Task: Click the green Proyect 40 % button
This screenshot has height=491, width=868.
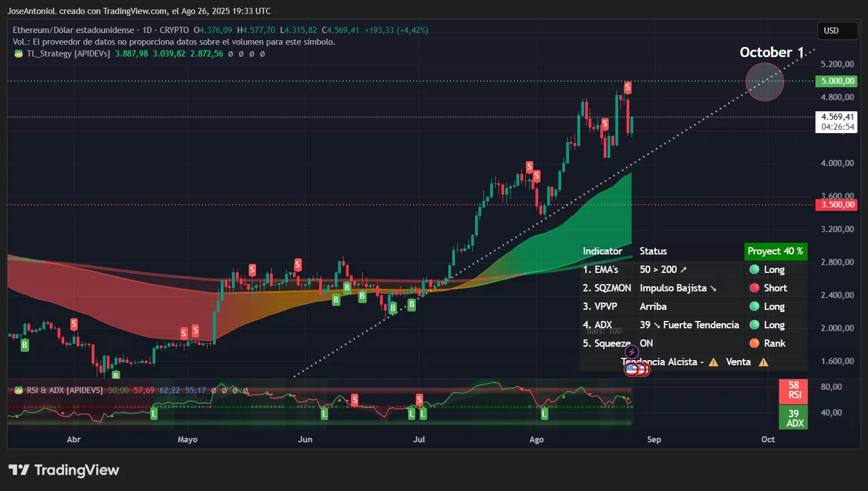Action: (x=776, y=251)
